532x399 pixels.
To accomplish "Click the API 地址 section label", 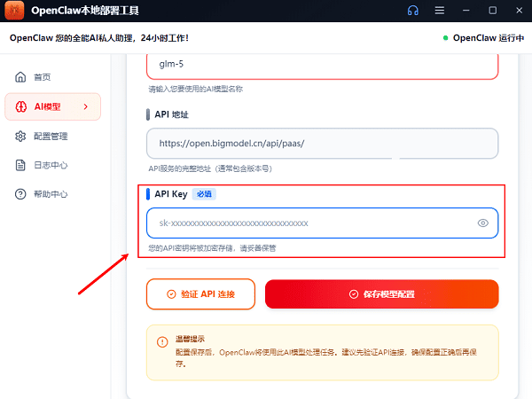I will click(x=171, y=114).
